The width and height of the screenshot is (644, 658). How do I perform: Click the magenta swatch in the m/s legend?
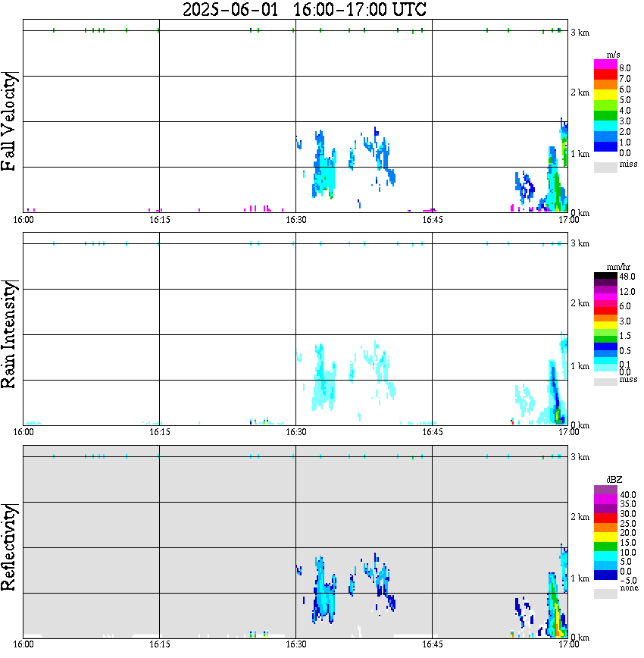point(605,64)
